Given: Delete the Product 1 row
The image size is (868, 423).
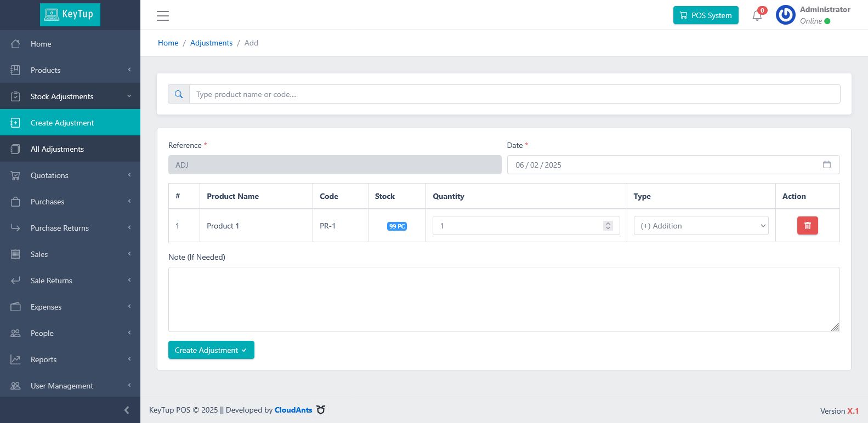Looking at the screenshot, I should (807, 226).
